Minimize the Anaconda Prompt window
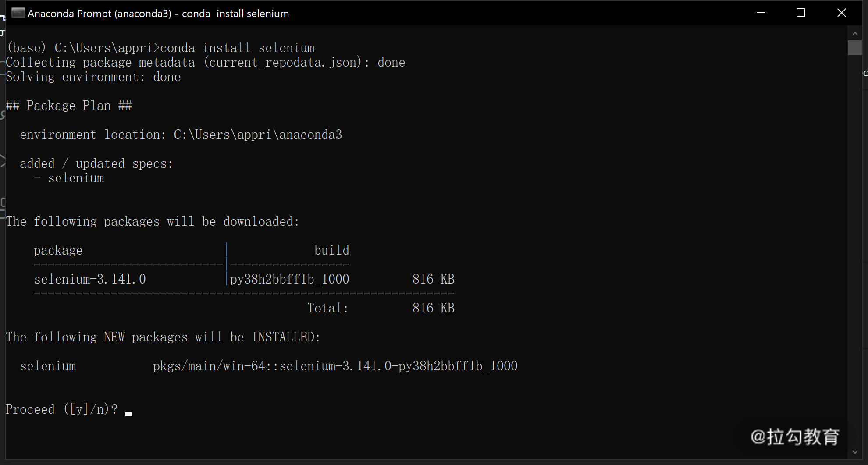This screenshot has height=465, width=868. coord(761,13)
